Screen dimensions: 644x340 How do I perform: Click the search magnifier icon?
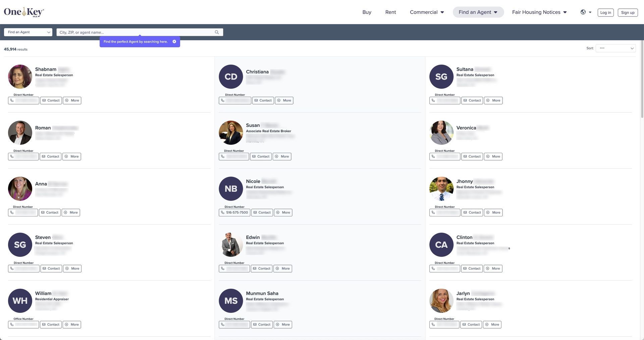[x=217, y=32]
